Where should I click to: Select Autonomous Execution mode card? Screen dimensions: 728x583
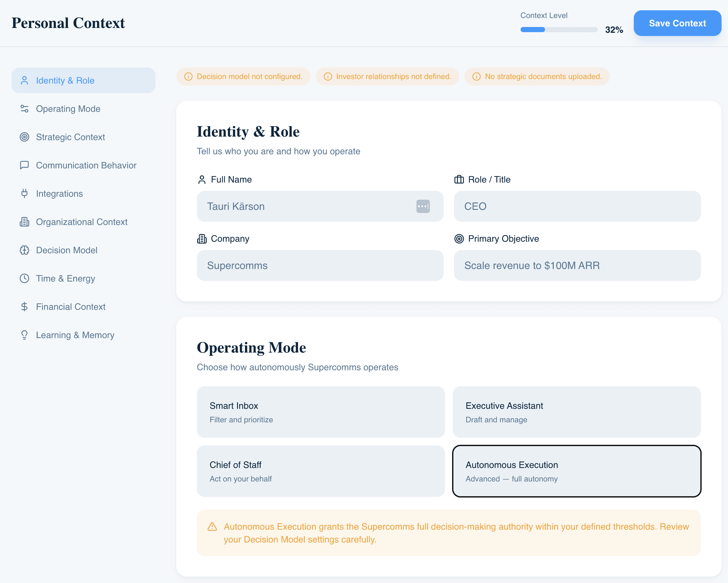577,471
